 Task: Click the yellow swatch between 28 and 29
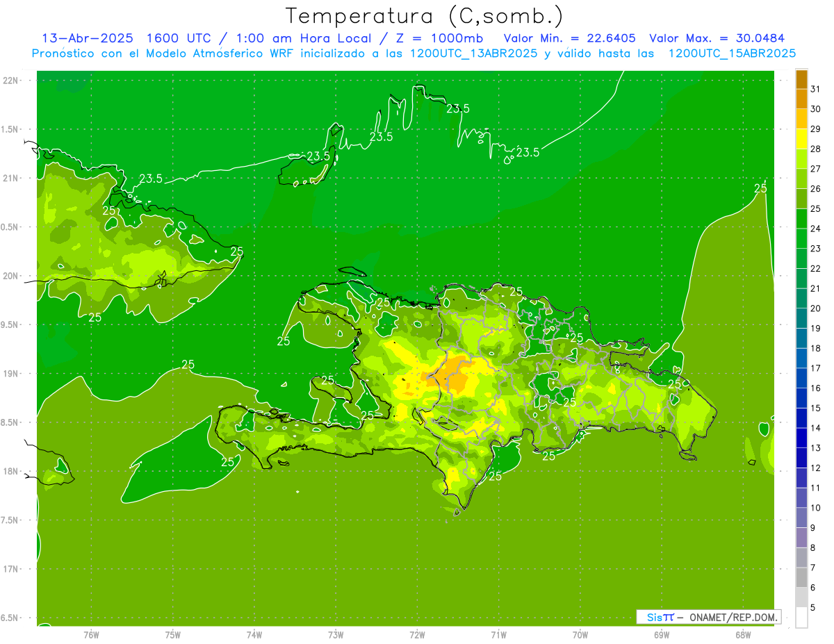coord(801,139)
